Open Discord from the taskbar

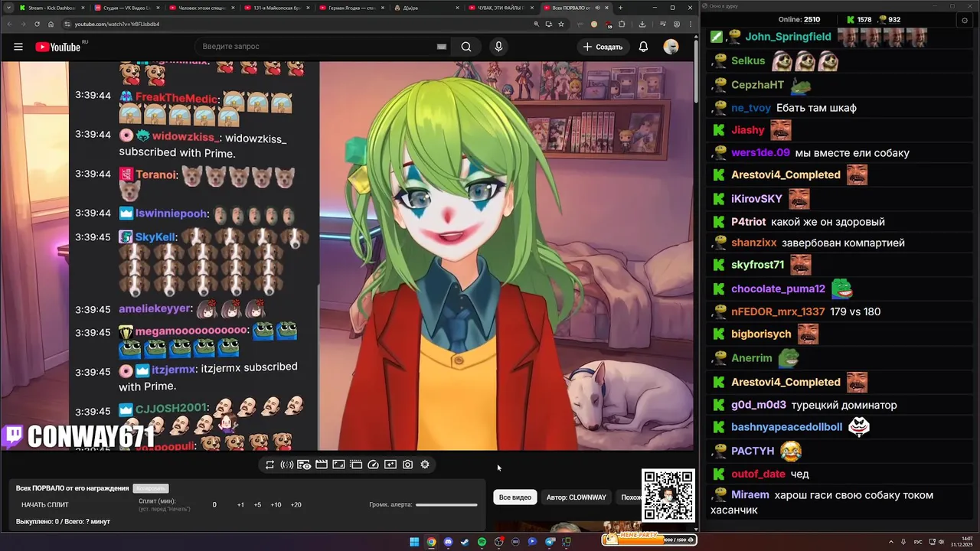[448, 542]
